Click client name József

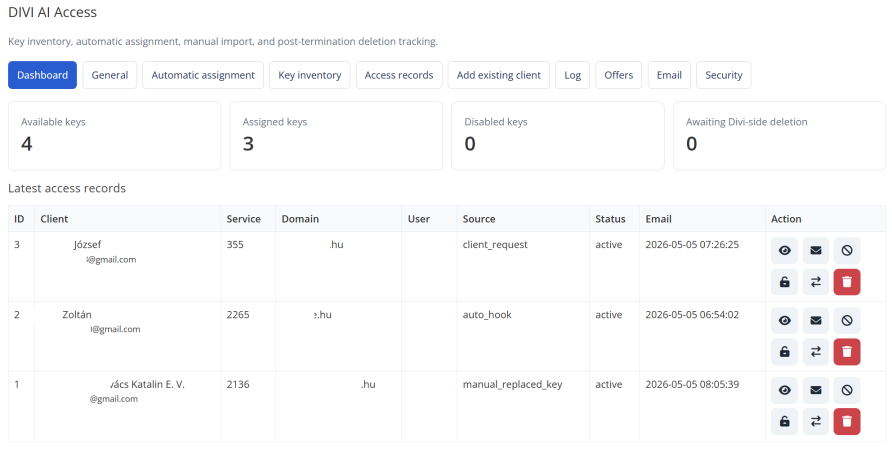[87, 245]
